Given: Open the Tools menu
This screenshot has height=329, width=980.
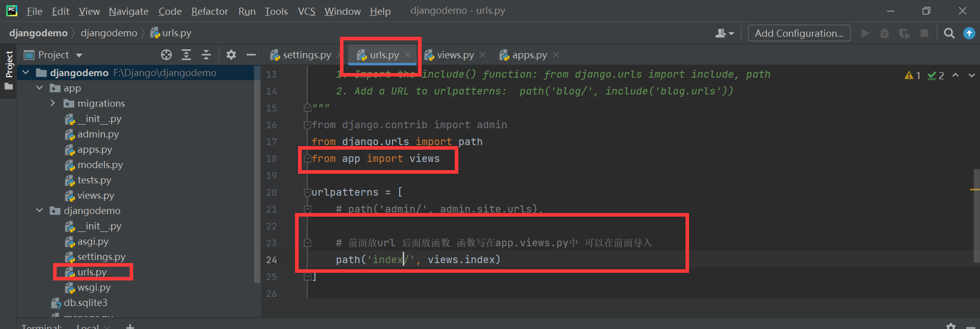Looking at the screenshot, I should [276, 11].
